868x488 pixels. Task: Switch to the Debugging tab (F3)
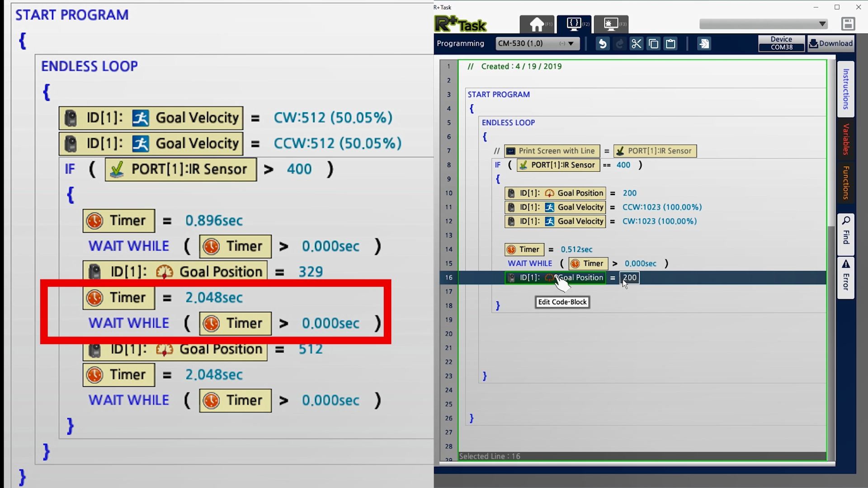[611, 24]
